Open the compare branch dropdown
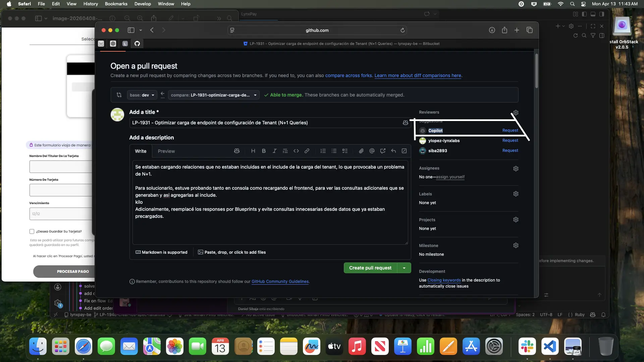 click(214, 95)
